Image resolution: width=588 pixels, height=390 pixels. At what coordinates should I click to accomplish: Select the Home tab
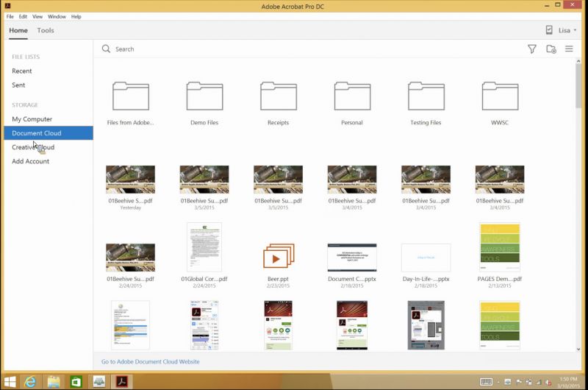(18, 30)
